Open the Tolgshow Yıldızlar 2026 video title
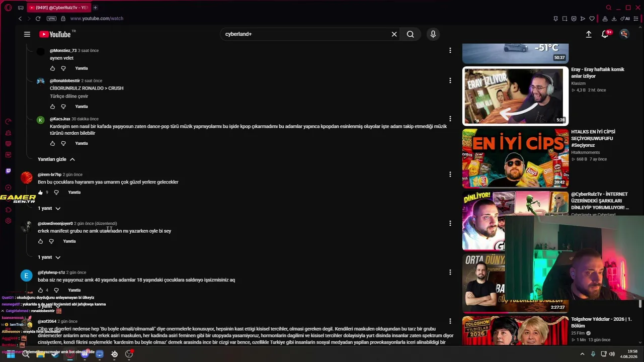 pos(601,322)
